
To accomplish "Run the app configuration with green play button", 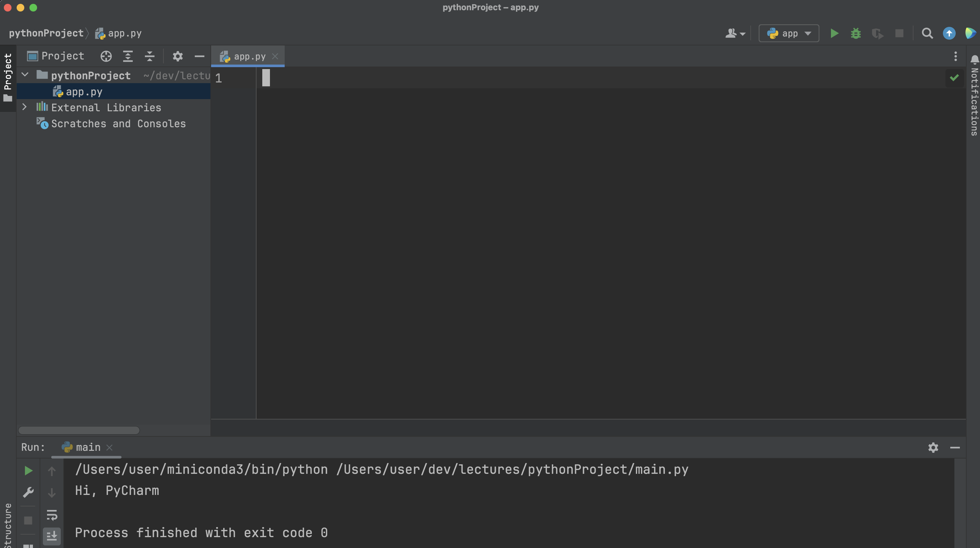I will (834, 34).
